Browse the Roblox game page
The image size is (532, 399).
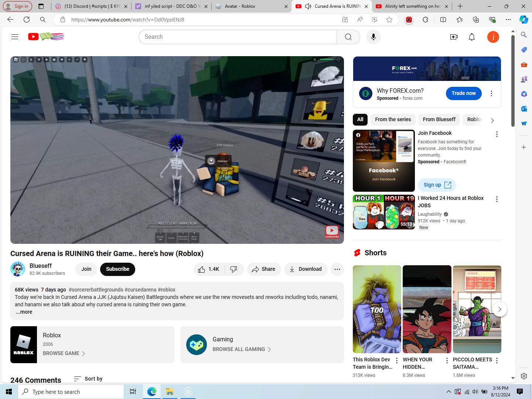tap(64, 354)
